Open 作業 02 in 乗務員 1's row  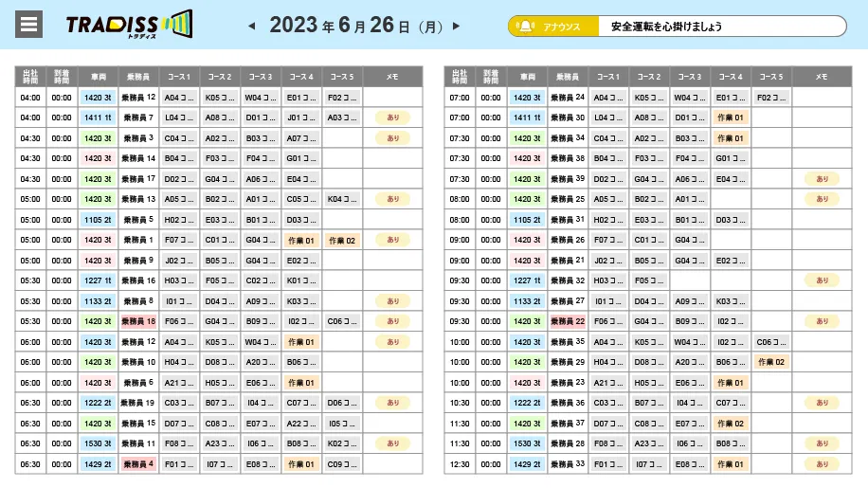point(342,241)
